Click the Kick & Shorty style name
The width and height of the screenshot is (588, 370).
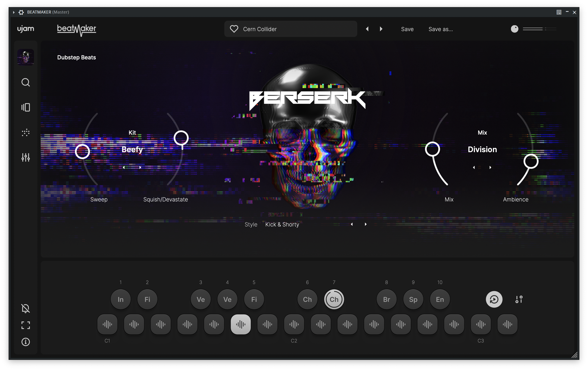click(282, 225)
